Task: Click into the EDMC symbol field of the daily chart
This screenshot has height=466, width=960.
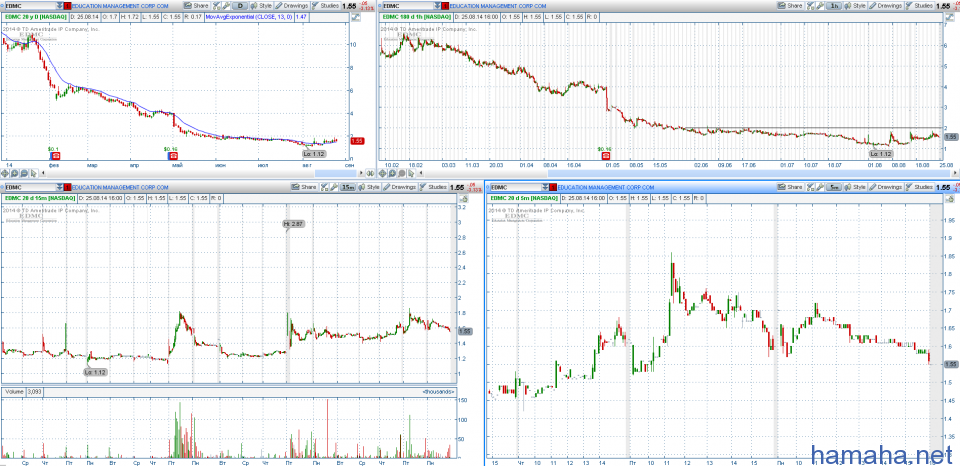Action: click(x=29, y=6)
